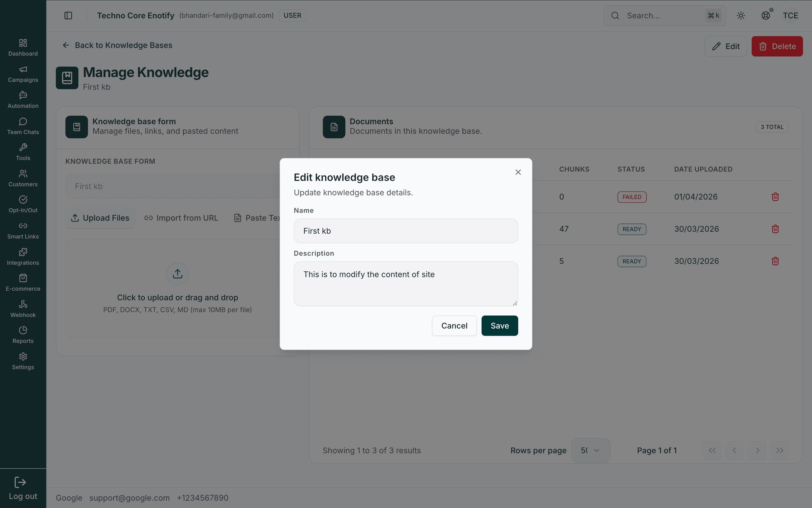Viewport: 812px width, 508px height.
Task: Save the knowledge base changes
Action: tap(500, 326)
